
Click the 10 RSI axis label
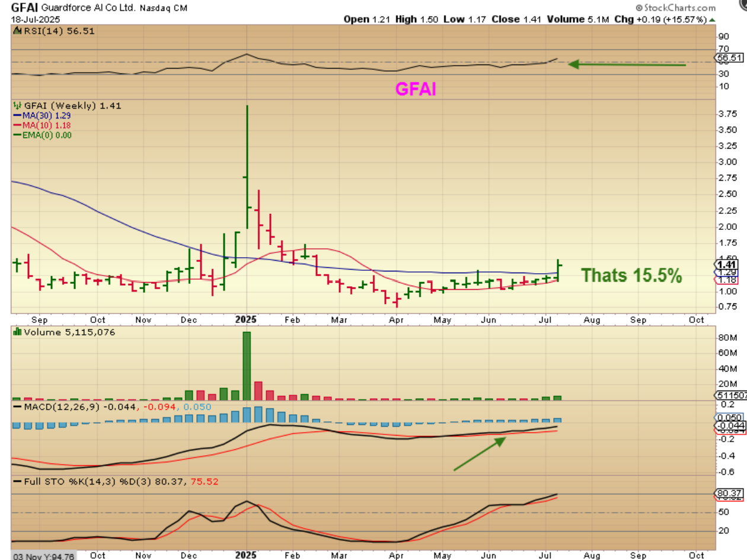723,86
